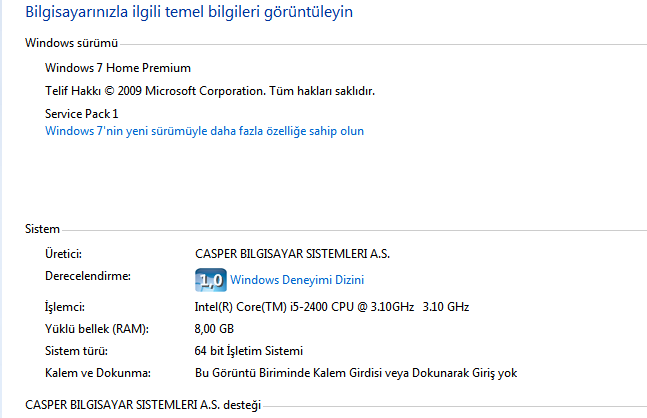This screenshot has width=647, height=418.
Task: Click the 'Derecelendirme:' label
Action: [88, 276]
